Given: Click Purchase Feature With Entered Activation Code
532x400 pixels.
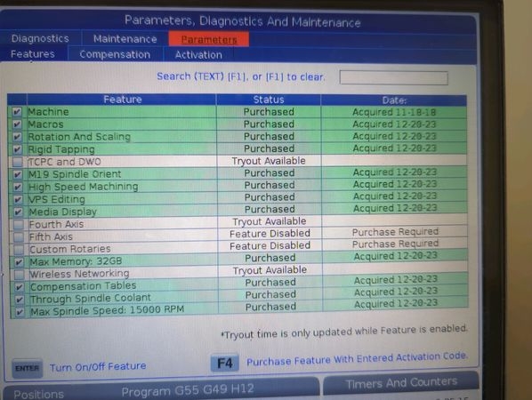Looking at the screenshot, I should 357,359.
